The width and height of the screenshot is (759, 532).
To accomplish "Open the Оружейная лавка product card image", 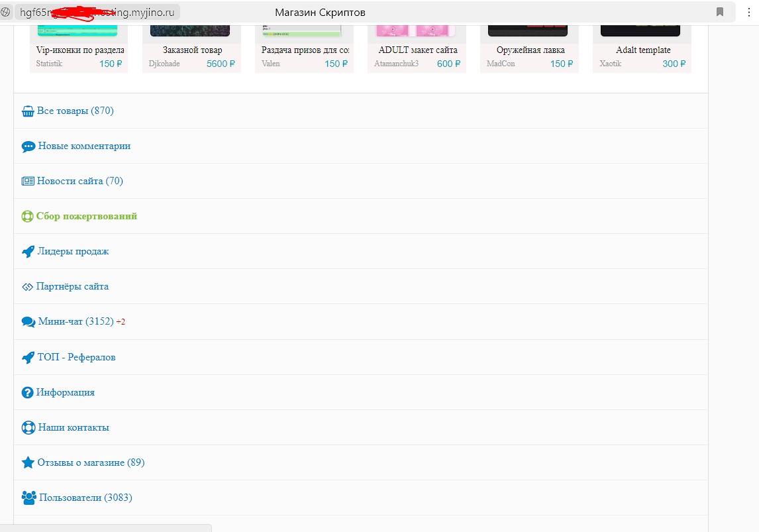I will pyautogui.click(x=528, y=30).
